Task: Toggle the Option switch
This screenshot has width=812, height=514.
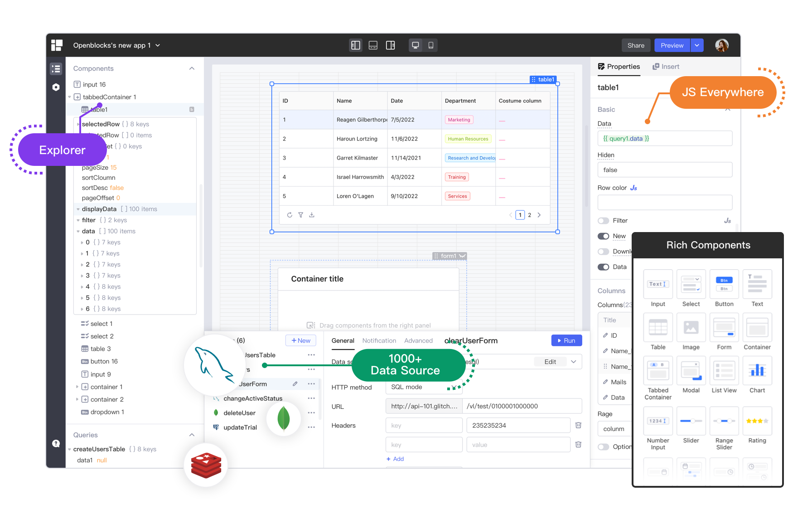Action: tap(603, 447)
